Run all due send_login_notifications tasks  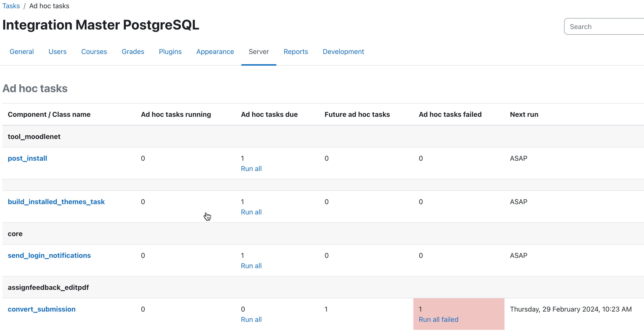[251, 266]
